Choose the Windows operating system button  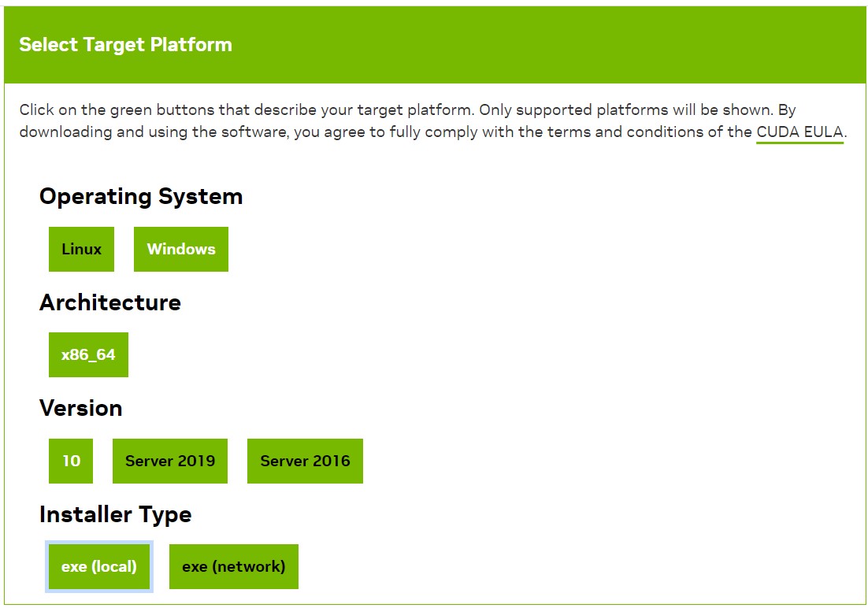(180, 249)
